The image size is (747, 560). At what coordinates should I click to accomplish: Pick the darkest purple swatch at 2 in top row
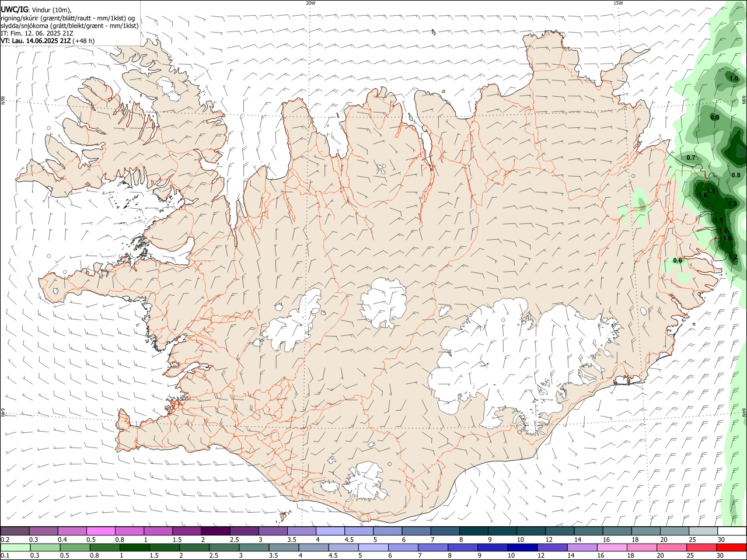tap(215, 531)
